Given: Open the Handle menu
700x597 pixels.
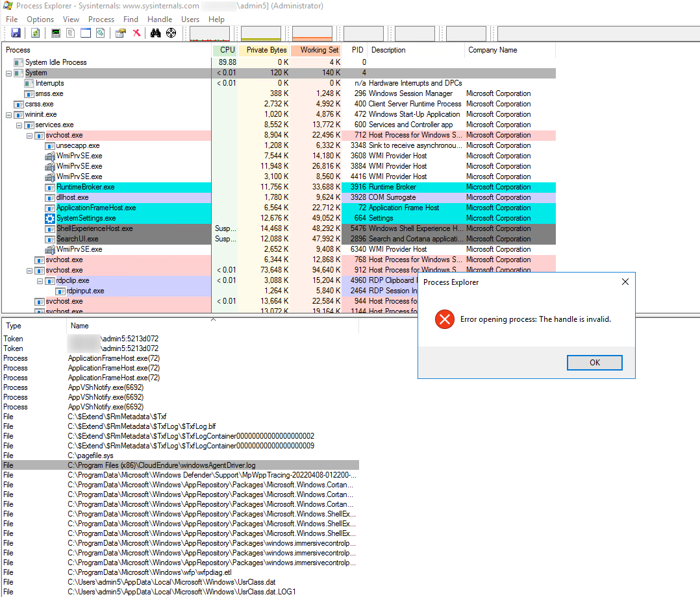Looking at the screenshot, I should click(x=160, y=19).
